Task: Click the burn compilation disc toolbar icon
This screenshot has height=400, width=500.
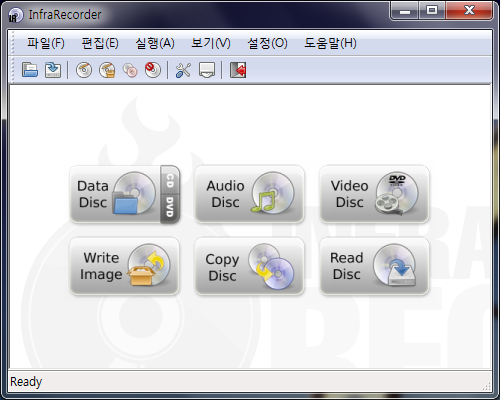Action: point(84,70)
